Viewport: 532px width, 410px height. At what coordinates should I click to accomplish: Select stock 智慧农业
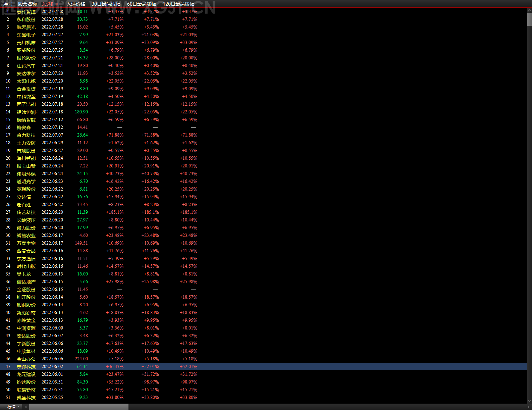click(26, 236)
